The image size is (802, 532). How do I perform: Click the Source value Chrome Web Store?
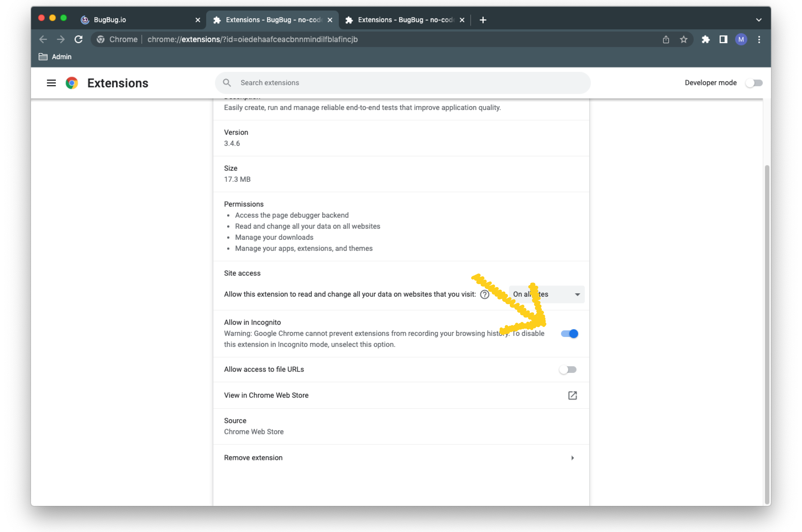[254, 432]
